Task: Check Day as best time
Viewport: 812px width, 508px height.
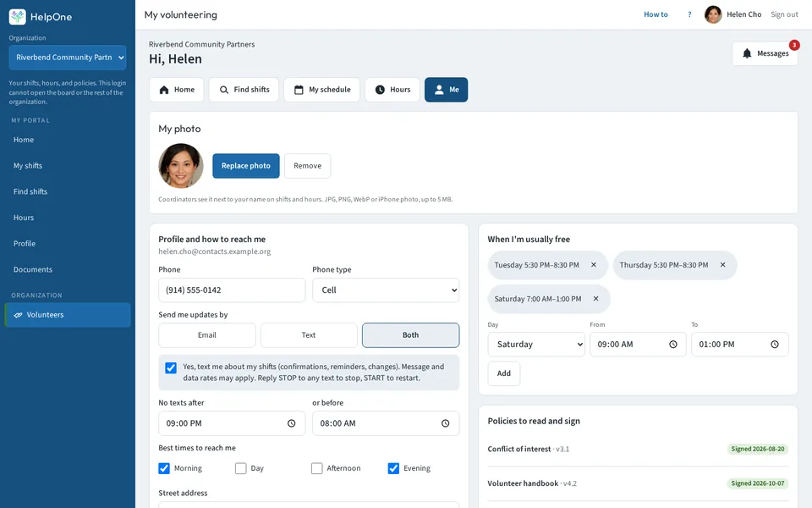Action: point(241,468)
